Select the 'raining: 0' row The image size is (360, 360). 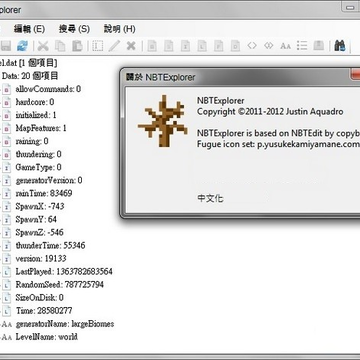(x=32, y=141)
